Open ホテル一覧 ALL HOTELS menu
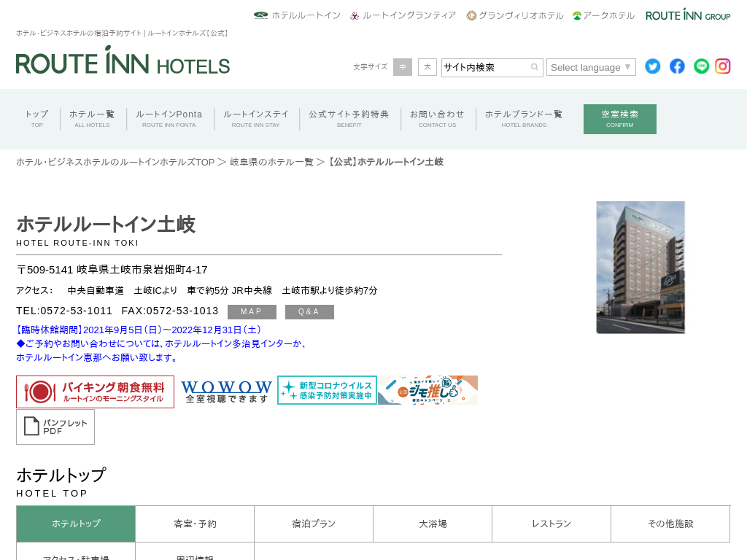Viewport: 747px width, 560px height. [x=92, y=119]
